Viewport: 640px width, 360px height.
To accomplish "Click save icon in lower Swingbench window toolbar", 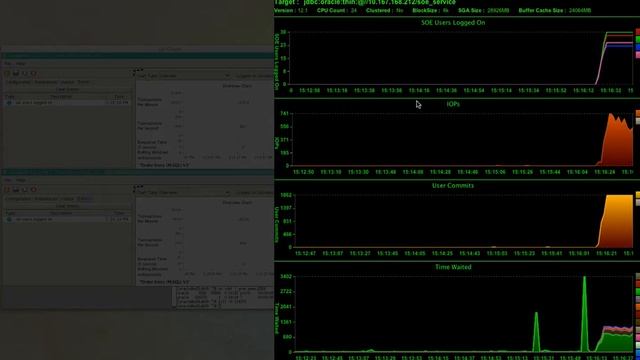I will tap(16, 190).
